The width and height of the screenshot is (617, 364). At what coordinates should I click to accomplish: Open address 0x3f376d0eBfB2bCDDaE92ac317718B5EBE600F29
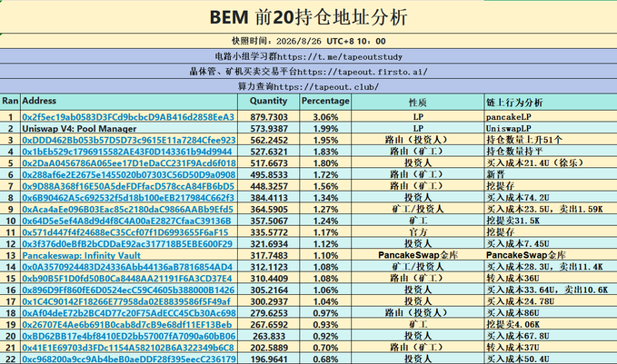click(x=127, y=243)
